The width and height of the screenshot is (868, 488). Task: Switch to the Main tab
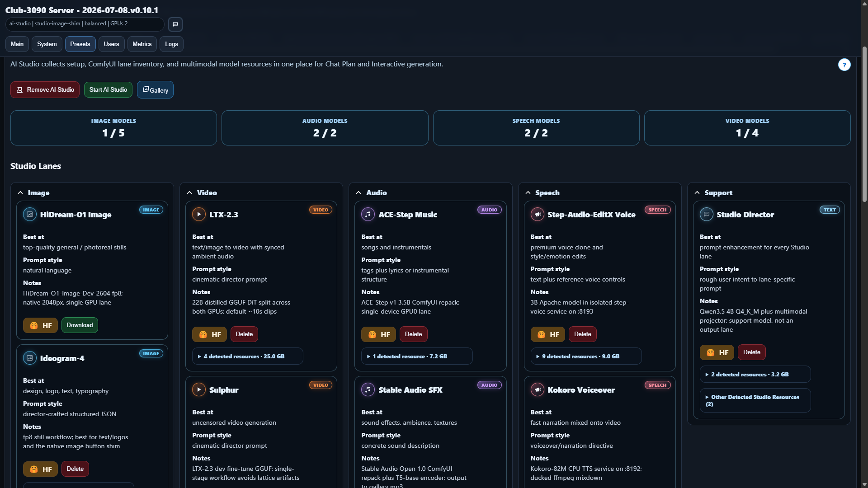[x=17, y=44]
